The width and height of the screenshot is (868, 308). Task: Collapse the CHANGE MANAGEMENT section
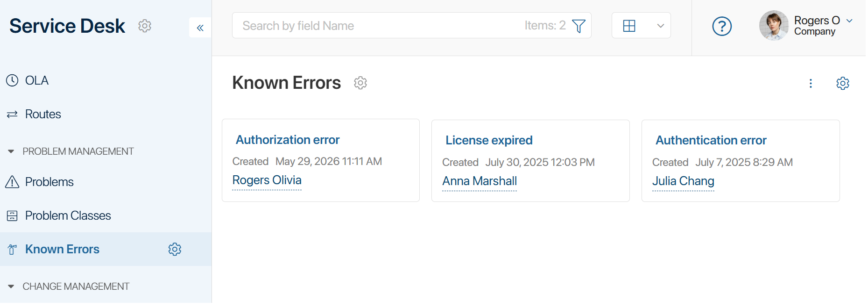pyautogui.click(x=11, y=287)
